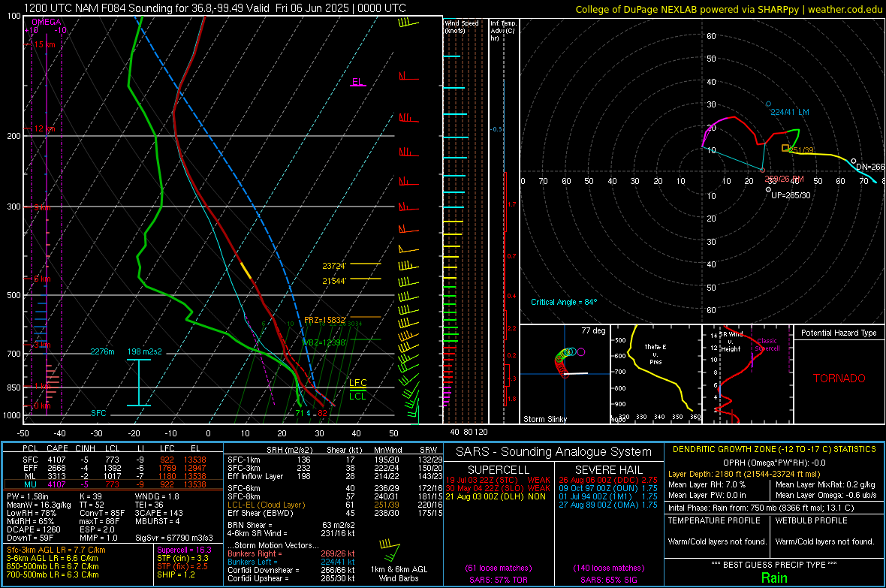886x588 pixels.
Task: Click the '(61 loose matches)' text
Action: click(499, 568)
